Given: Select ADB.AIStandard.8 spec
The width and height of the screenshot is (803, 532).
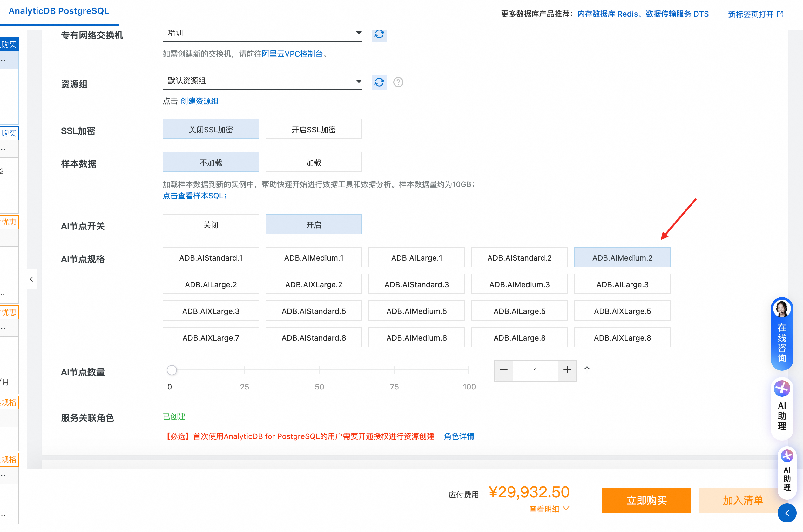Looking at the screenshot, I should tap(314, 337).
